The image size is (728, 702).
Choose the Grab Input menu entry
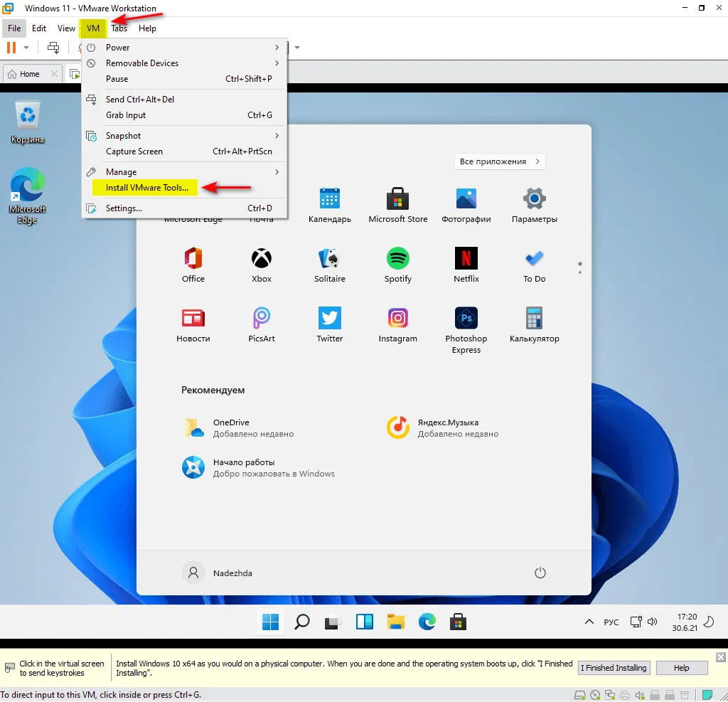pos(184,115)
